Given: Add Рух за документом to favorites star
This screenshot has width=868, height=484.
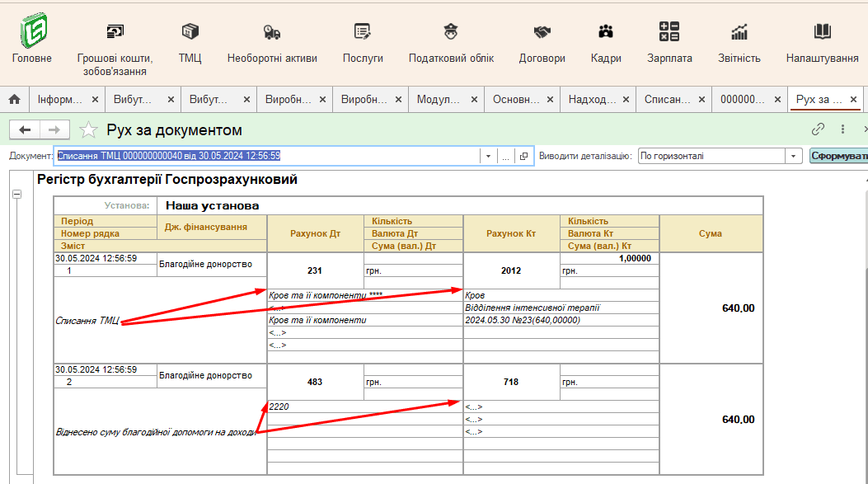Looking at the screenshot, I should pos(88,130).
